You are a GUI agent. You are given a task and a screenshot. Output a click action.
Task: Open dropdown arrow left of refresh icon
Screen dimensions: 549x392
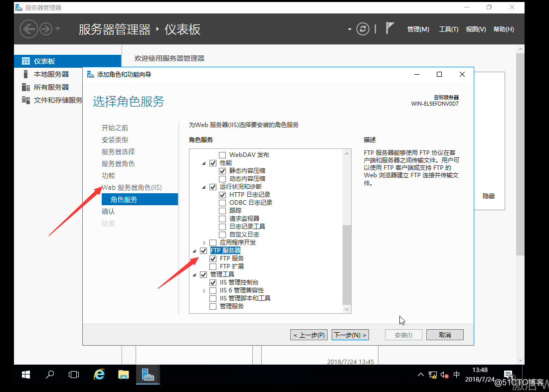pyautogui.click(x=350, y=29)
